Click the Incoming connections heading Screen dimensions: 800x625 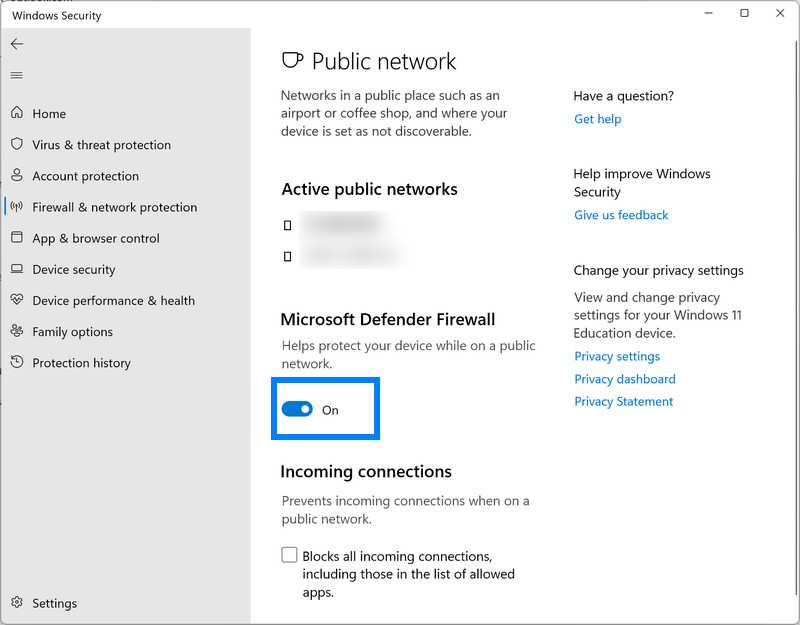point(366,471)
